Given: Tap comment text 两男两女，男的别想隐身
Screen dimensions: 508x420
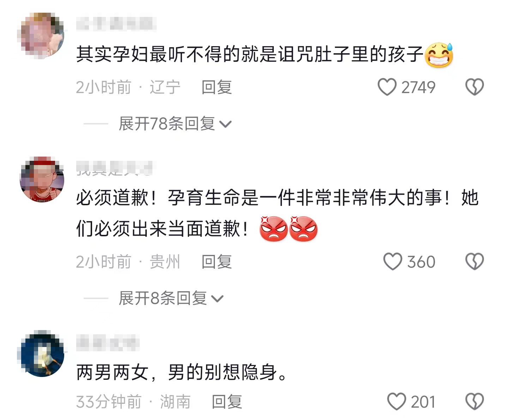Looking at the screenshot, I should pyautogui.click(x=182, y=372).
